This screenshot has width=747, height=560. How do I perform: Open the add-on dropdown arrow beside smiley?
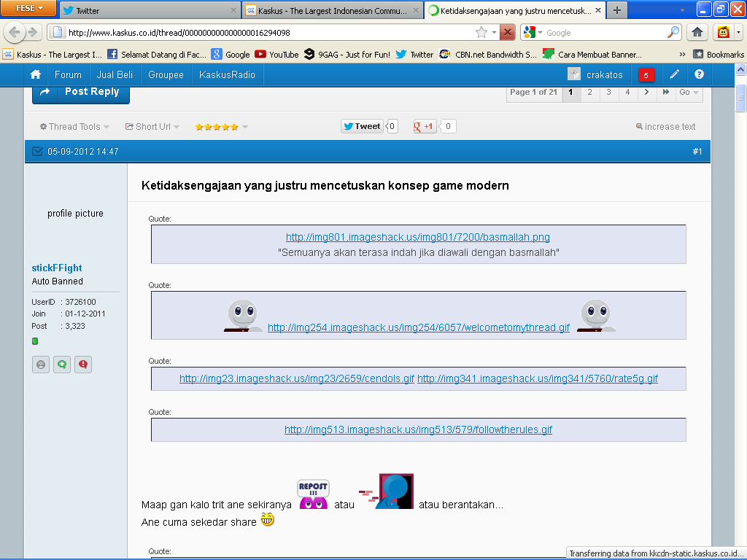[738, 32]
